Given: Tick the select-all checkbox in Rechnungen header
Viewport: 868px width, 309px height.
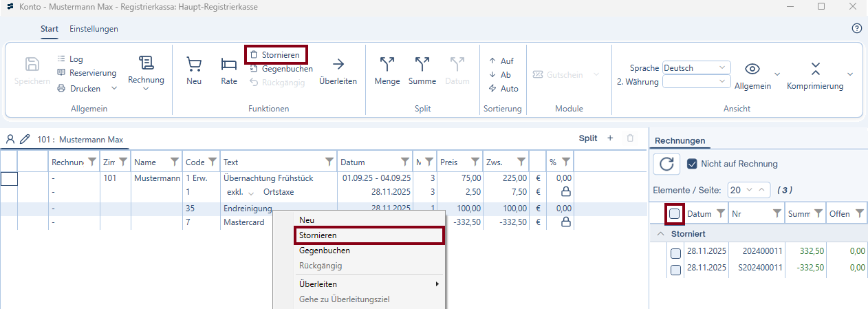Looking at the screenshot, I should (x=675, y=214).
